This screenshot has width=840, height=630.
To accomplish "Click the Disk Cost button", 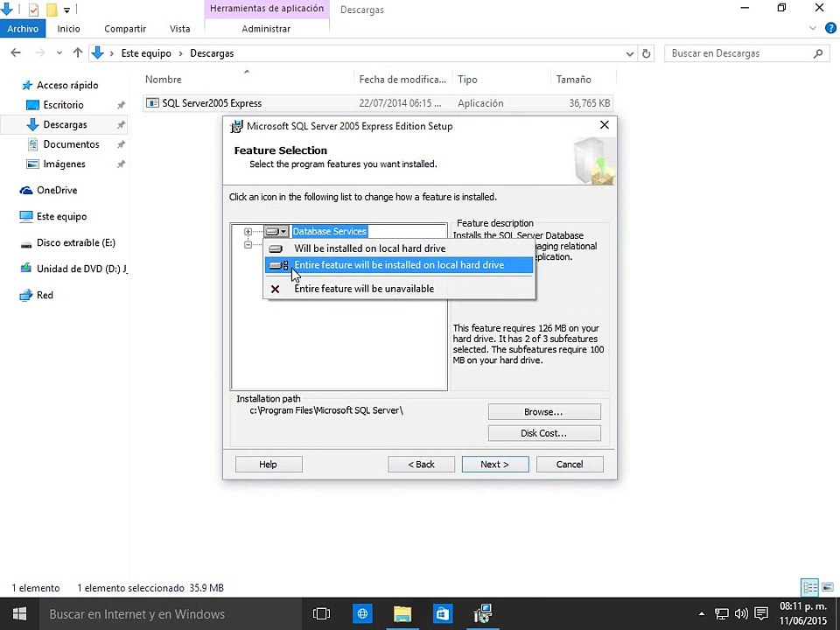I will [544, 433].
